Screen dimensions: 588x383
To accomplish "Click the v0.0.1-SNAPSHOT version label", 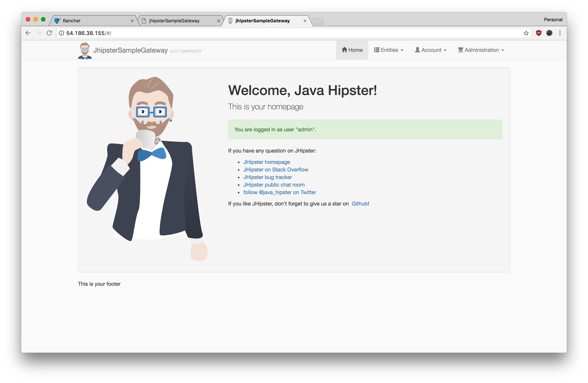I will (x=186, y=51).
